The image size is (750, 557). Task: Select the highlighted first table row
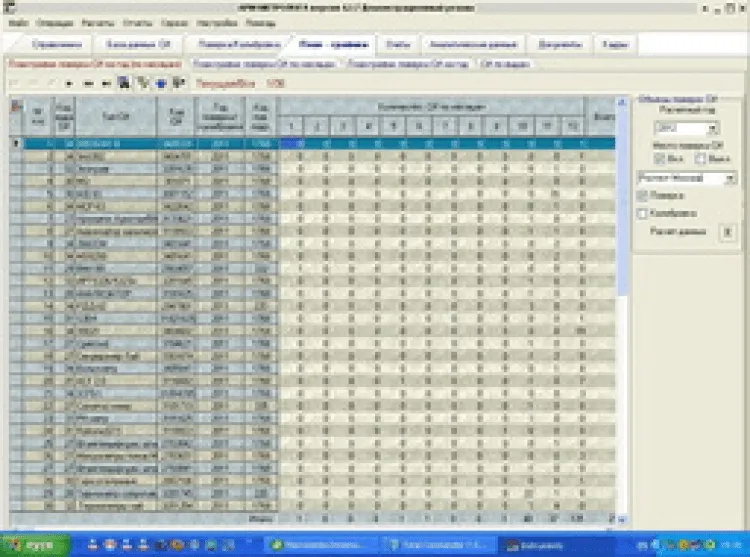pos(320,143)
